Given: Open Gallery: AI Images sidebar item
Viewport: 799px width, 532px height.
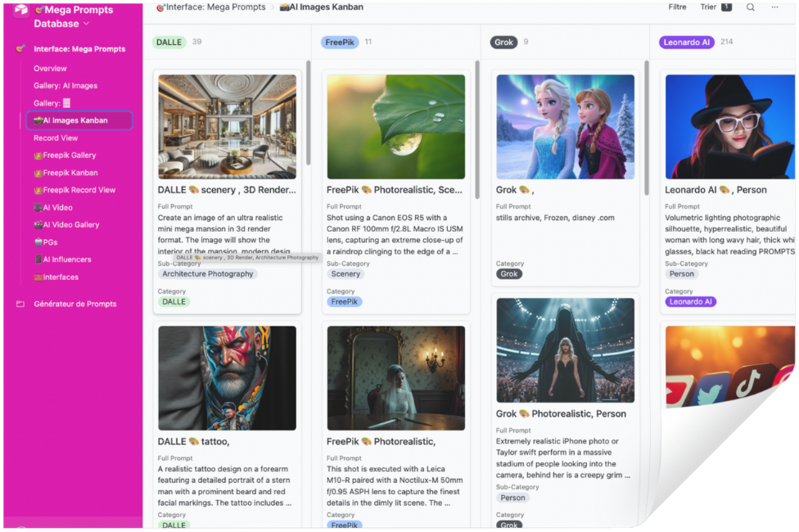Looking at the screenshot, I should coord(65,86).
